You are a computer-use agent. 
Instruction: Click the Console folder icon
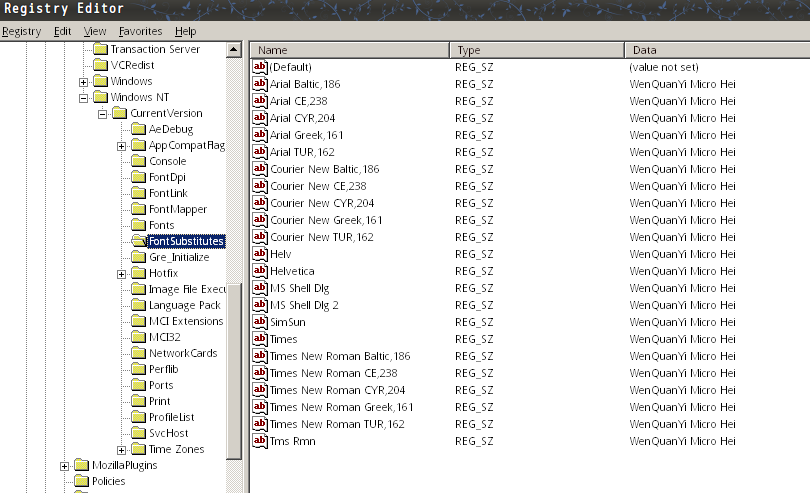pyautogui.click(x=138, y=161)
